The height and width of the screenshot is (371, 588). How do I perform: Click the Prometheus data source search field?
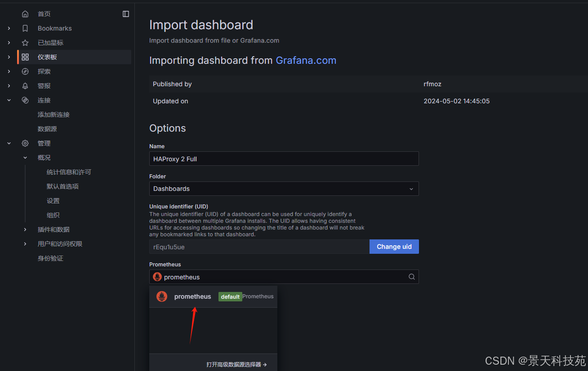tap(284, 277)
